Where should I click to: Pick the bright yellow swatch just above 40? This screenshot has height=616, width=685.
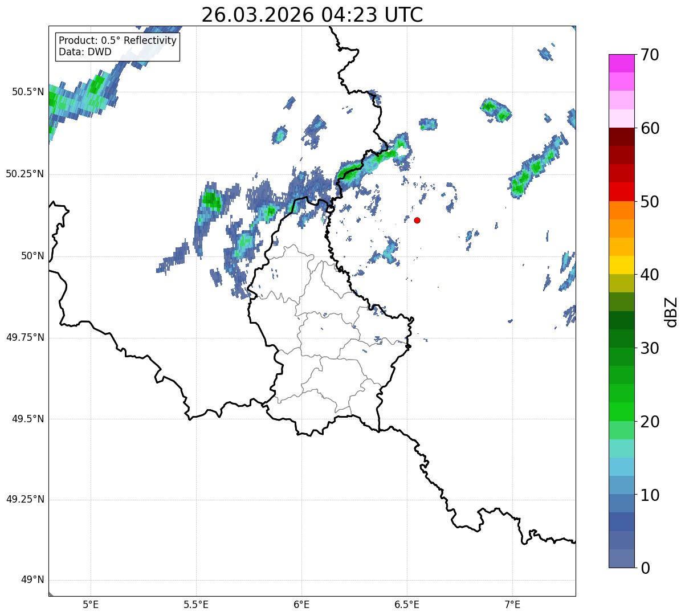(621, 265)
